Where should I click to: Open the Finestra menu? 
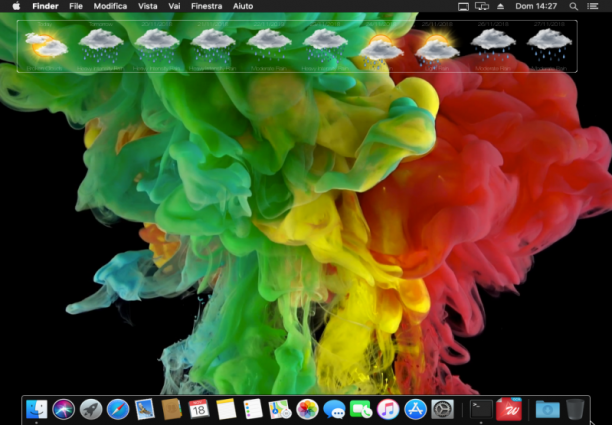coord(206,6)
